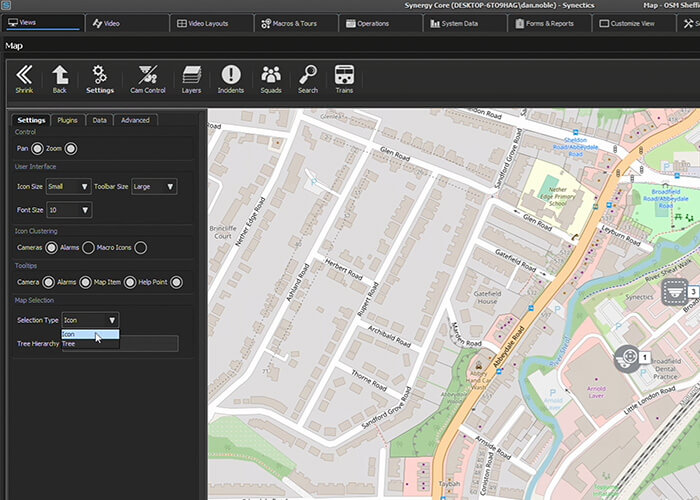Click Gatefield House label on map
This screenshot has width=700, height=500.
488,297
